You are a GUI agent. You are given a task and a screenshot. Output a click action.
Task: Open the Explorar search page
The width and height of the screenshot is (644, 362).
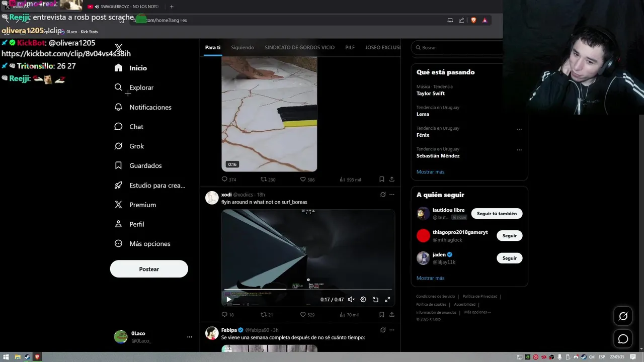point(134,87)
